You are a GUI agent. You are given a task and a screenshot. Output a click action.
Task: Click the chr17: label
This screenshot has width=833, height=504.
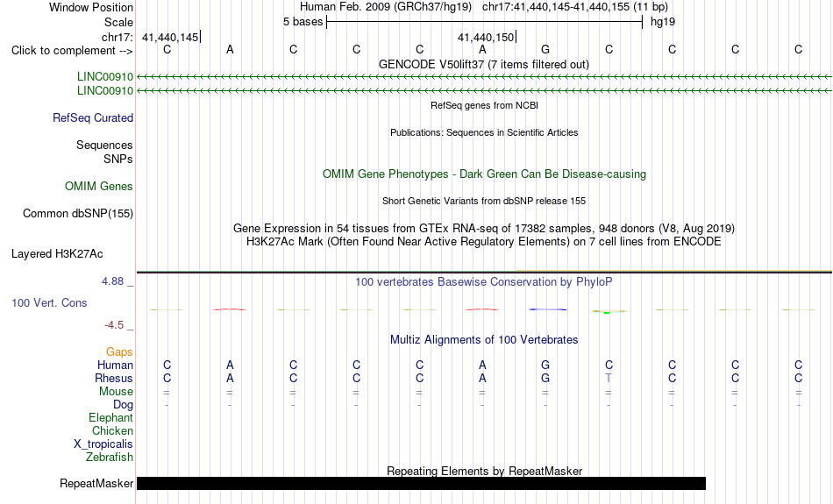(117, 37)
